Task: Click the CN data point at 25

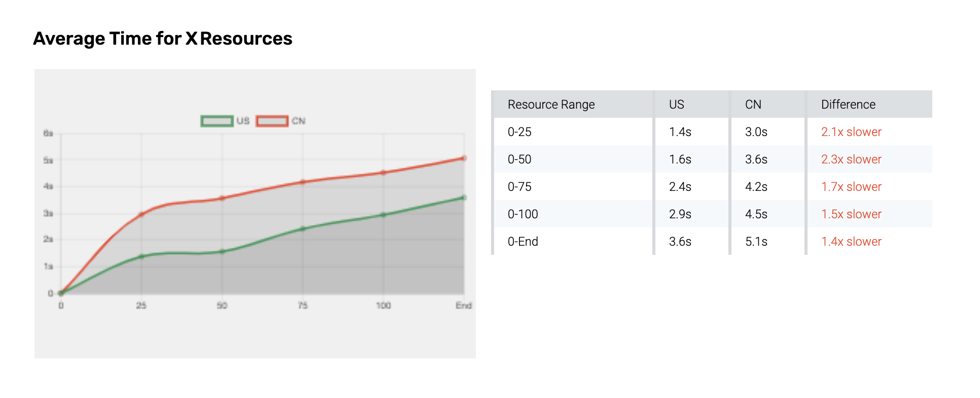Action: point(142,214)
